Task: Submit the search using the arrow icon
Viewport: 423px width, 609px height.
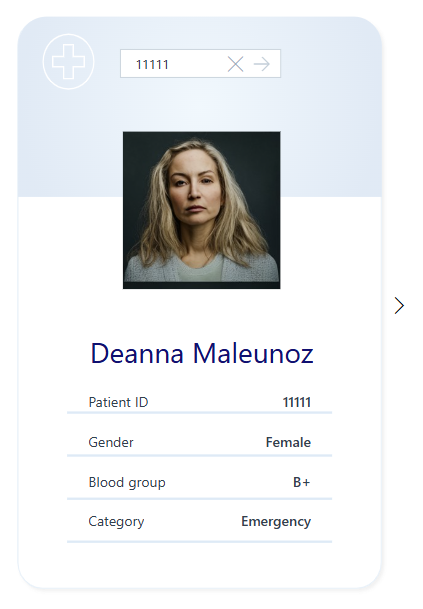Action: click(x=262, y=64)
